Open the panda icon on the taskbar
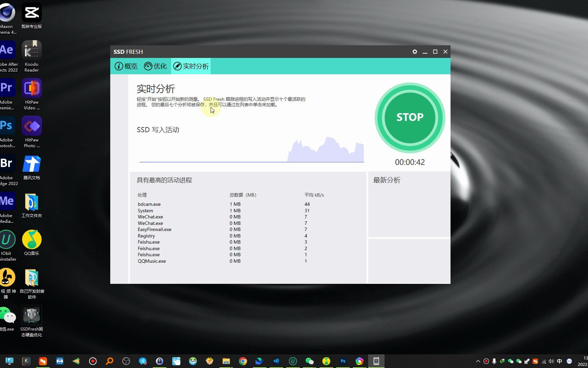Image resolution: width=588 pixels, height=368 pixels. pyautogui.click(x=193, y=361)
